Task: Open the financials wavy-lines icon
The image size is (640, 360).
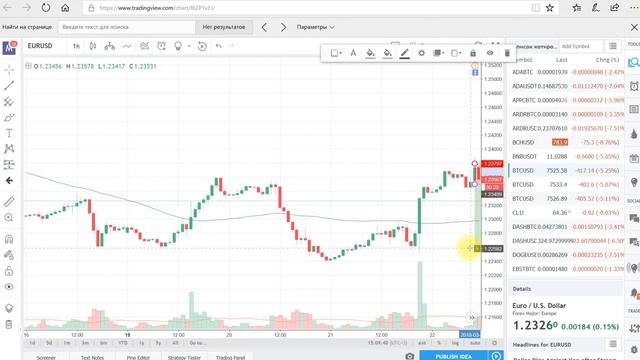Action: [144, 46]
